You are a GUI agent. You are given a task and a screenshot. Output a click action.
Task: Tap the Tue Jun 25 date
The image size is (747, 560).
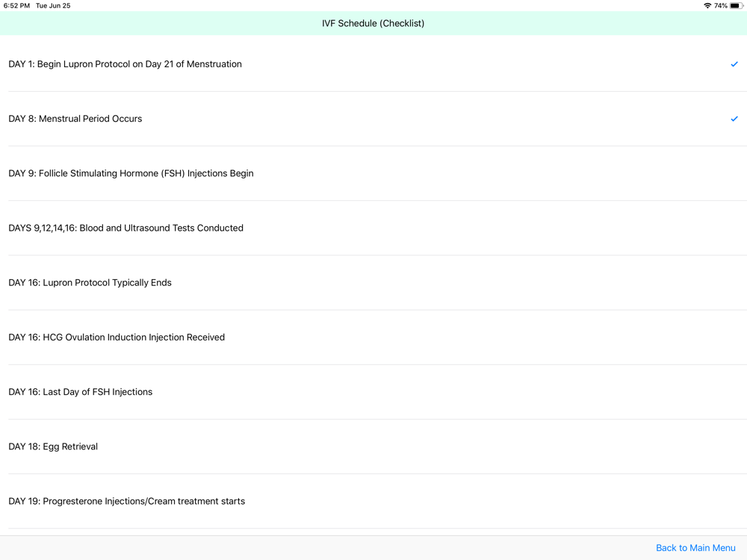53,6
